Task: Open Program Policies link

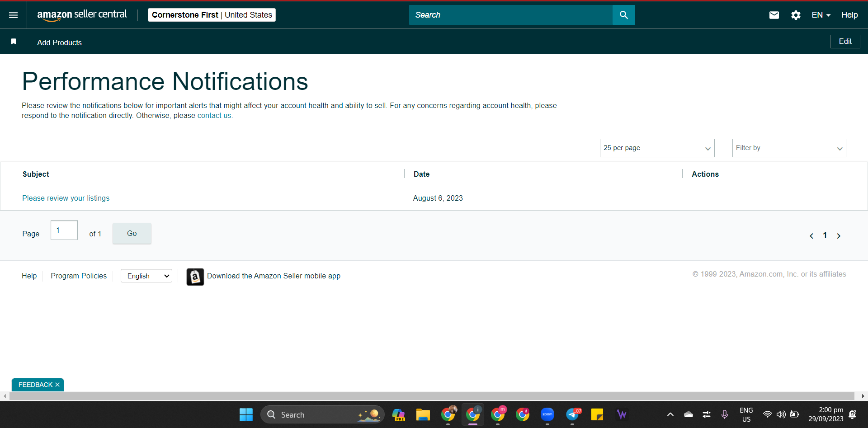Action: [79, 276]
